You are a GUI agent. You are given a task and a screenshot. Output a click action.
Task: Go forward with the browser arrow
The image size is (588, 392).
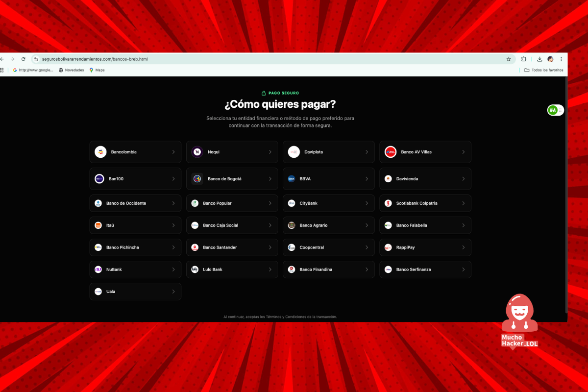pyautogui.click(x=13, y=59)
